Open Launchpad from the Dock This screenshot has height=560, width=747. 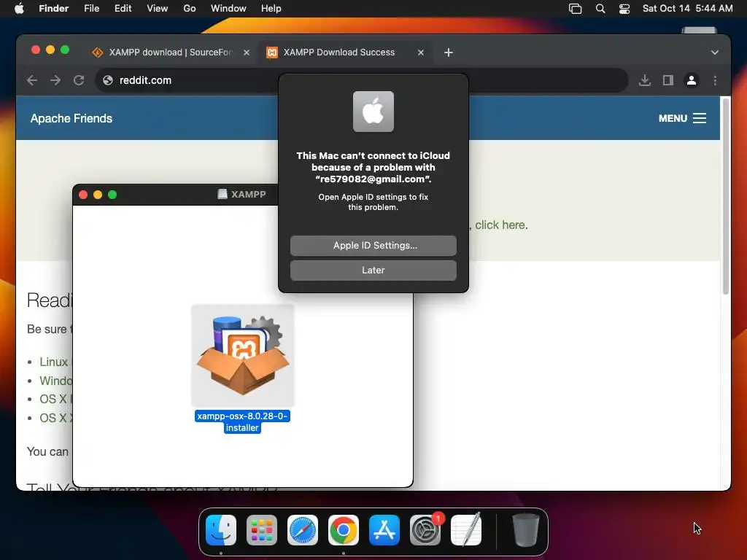pos(262,530)
